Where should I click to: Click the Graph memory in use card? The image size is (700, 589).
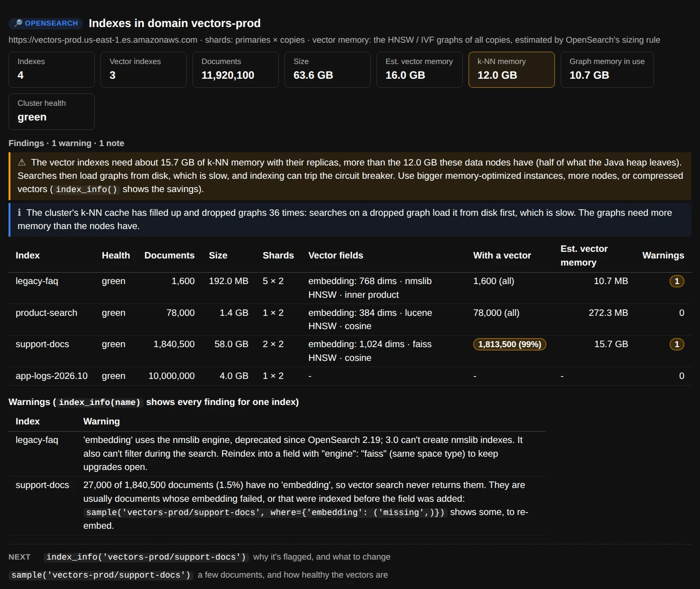click(x=607, y=70)
